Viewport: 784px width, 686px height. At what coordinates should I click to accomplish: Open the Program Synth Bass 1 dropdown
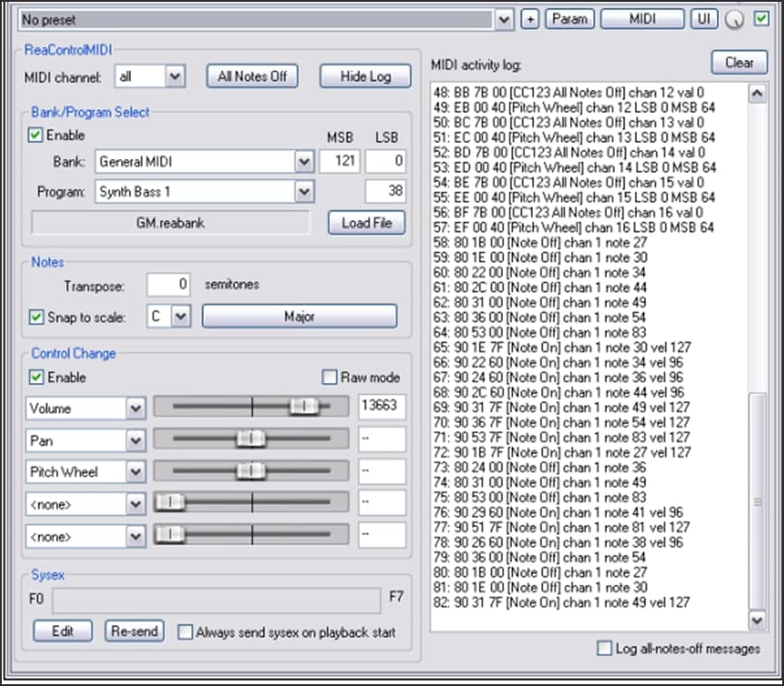tap(304, 192)
